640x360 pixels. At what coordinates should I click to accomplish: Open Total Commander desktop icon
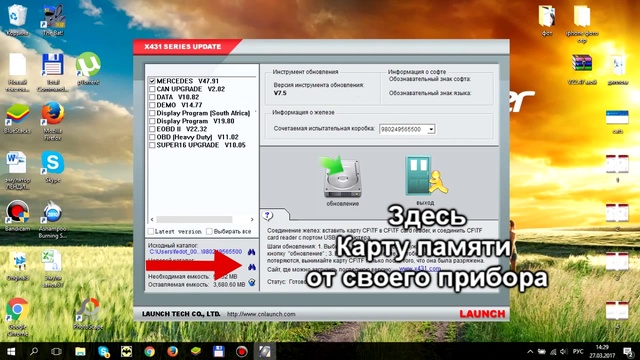(52, 73)
